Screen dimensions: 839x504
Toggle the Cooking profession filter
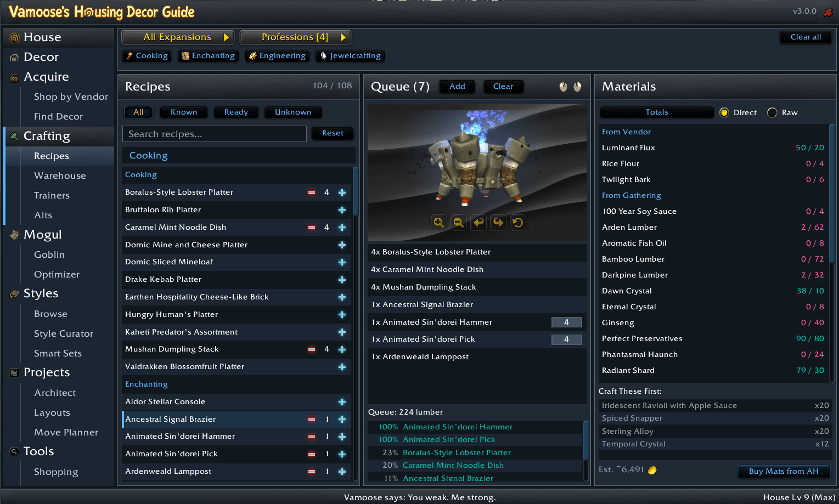[x=147, y=56]
